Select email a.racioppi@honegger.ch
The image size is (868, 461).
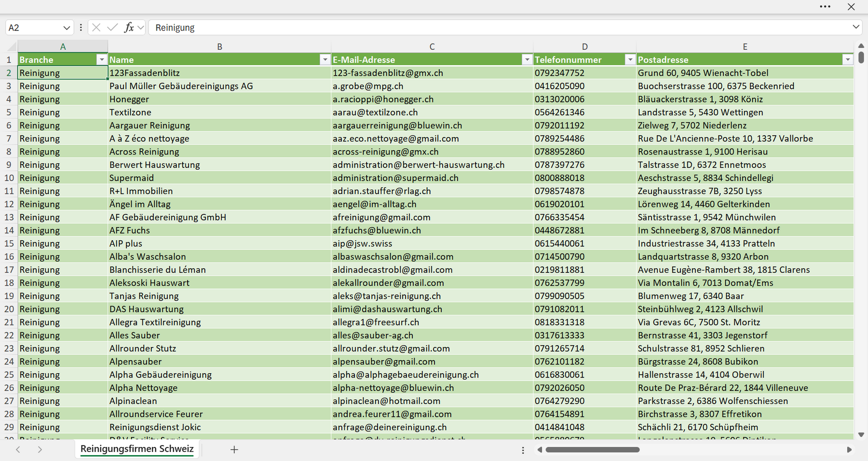432,99
